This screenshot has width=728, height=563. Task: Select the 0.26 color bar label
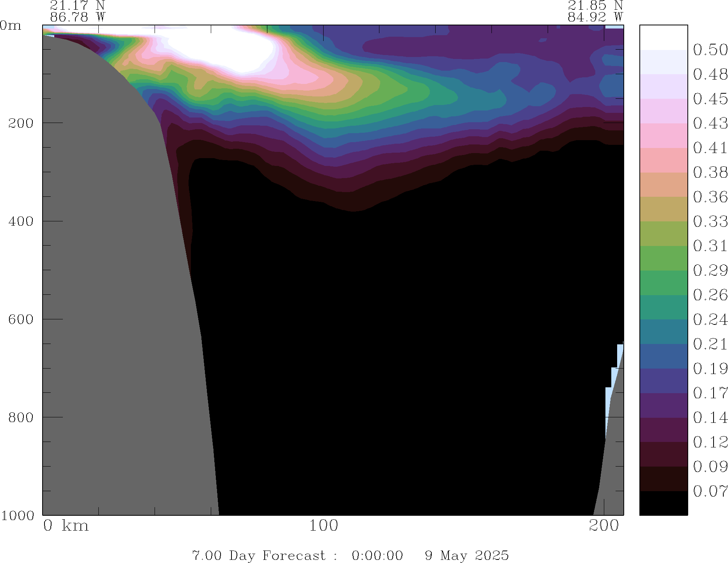(710, 295)
